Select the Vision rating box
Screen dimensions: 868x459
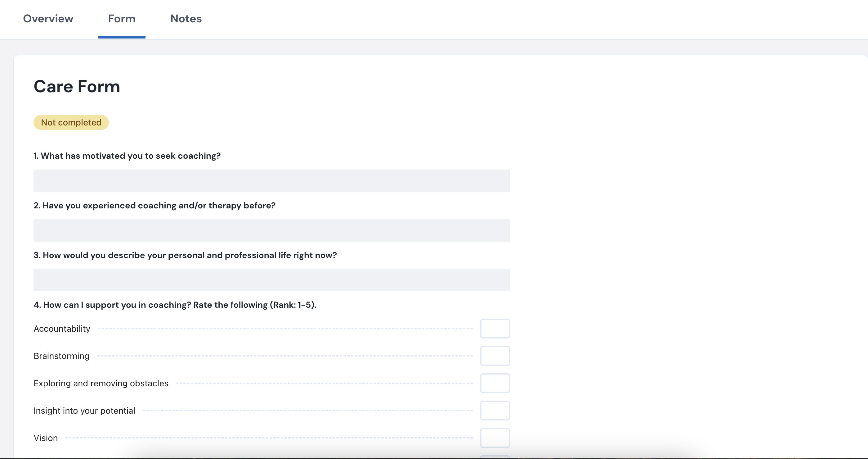coord(495,438)
